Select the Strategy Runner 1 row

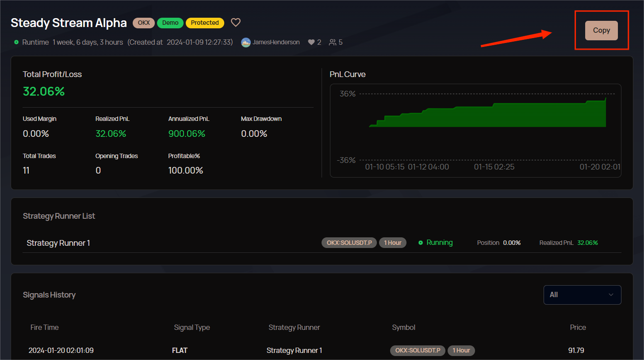click(x=58, y=243)
